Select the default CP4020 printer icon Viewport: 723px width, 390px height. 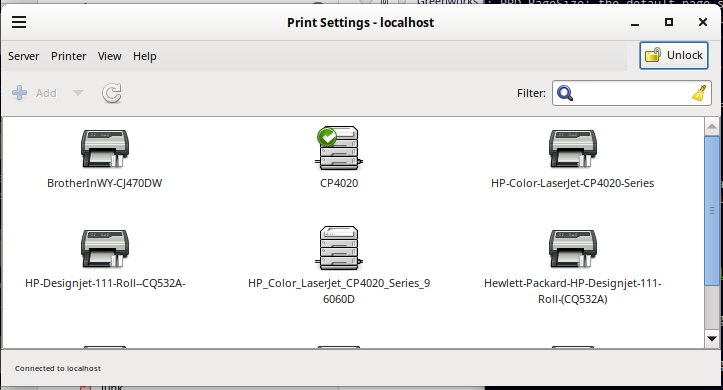click(339, 148)
